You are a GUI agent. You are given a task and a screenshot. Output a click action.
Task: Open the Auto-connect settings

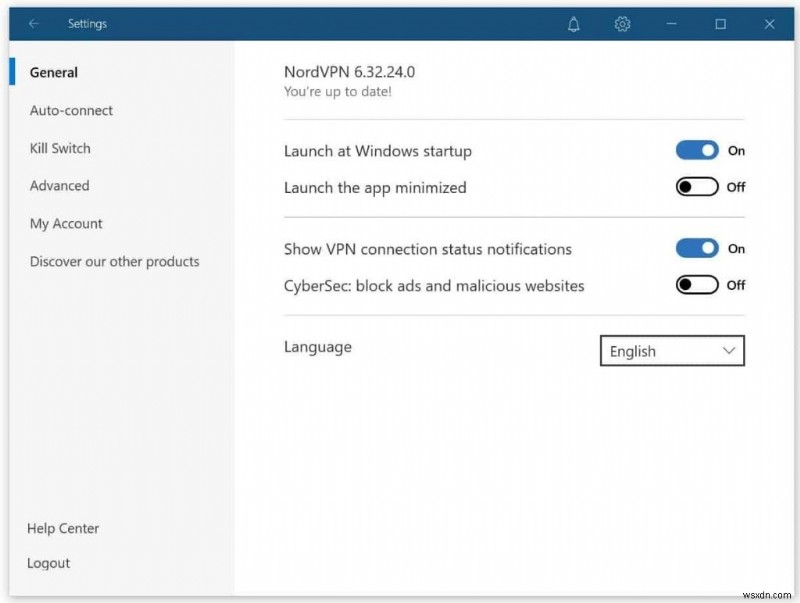click(x=69, y=110)
